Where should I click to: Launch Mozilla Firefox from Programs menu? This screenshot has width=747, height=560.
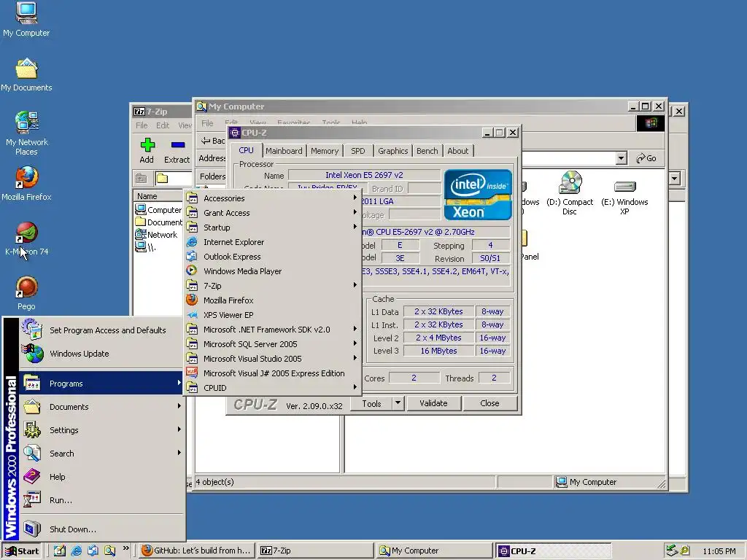[x=273, y=300]
